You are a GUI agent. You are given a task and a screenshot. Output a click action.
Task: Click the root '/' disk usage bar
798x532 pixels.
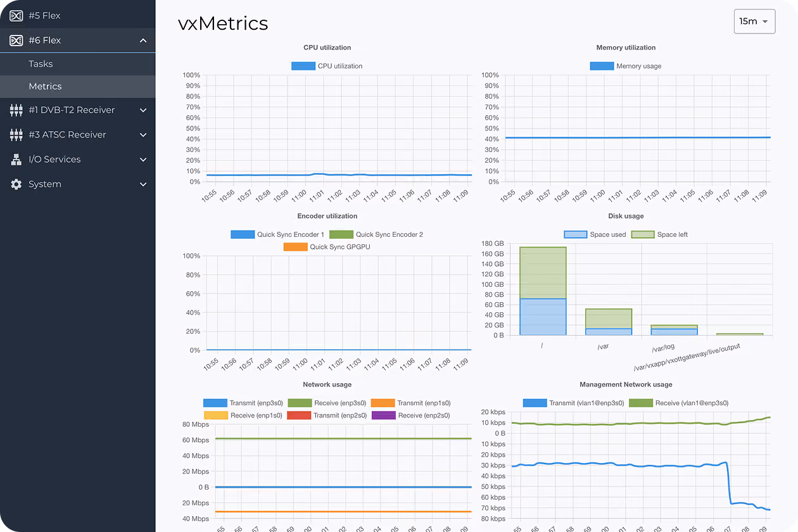(543, 291)
